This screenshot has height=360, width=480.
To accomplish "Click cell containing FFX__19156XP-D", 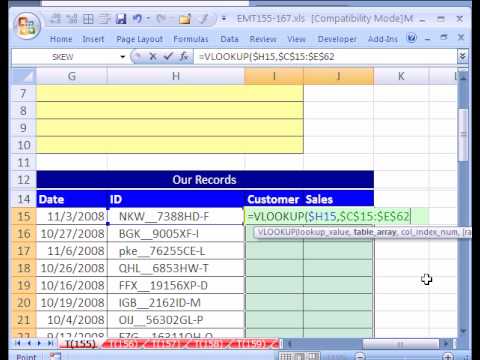I will pyautogui.click(x=176, y=285).
